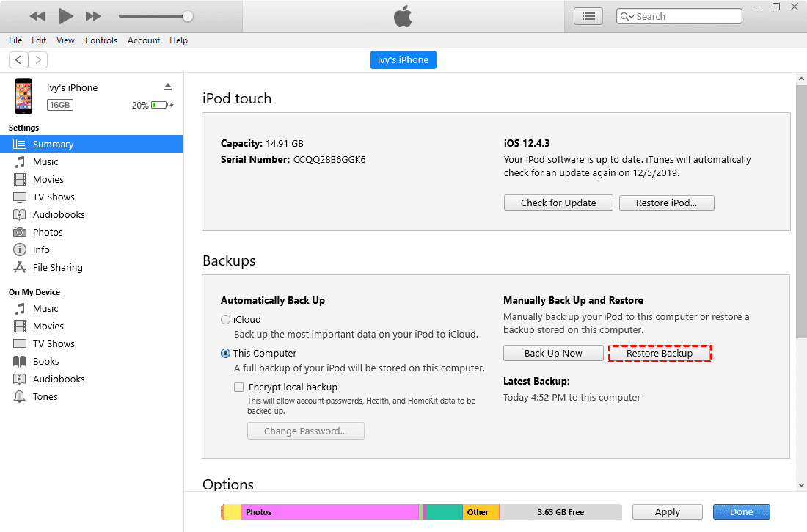This screenshot has height=532, width=807.
Task: Click the play button in the toolbar
Action: pyautogui.click(x=65, y=15)
